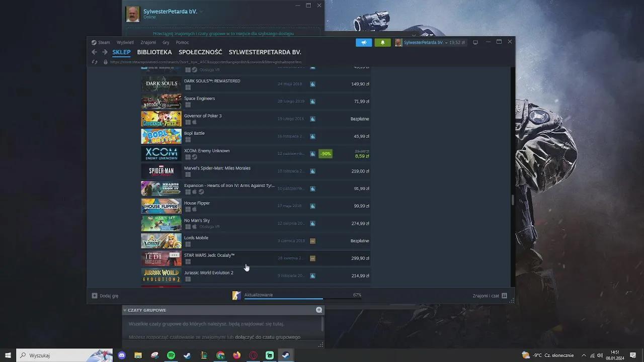Open the Wyświetl menu

125,43
